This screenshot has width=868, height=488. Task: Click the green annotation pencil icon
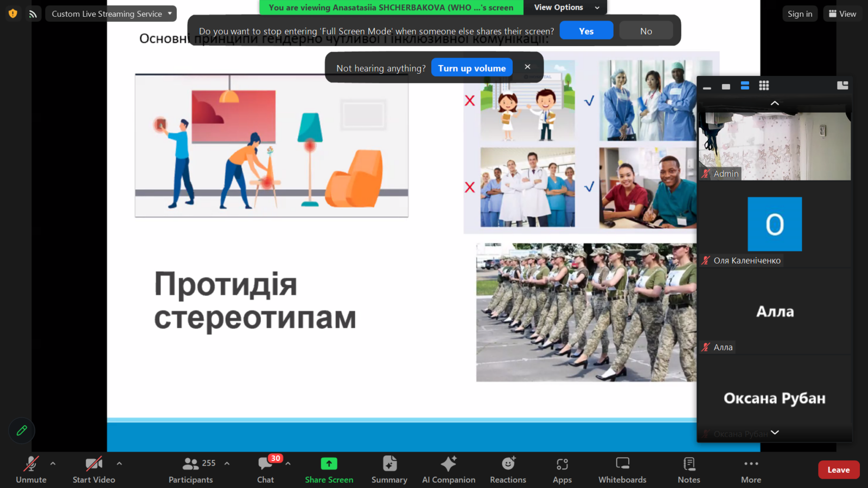(x=22, y=431)
